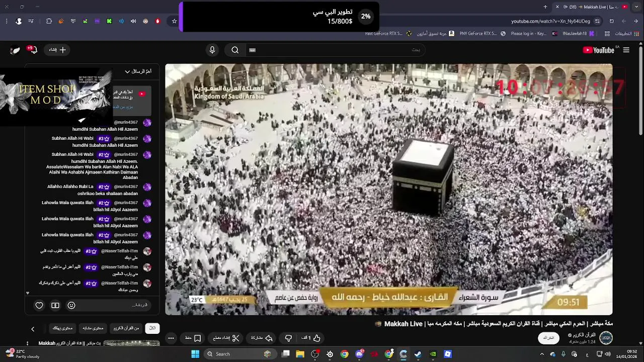
Task: Open the 'Palit GeForce RTX 5...' bookmark
Action: click(388, 34)
